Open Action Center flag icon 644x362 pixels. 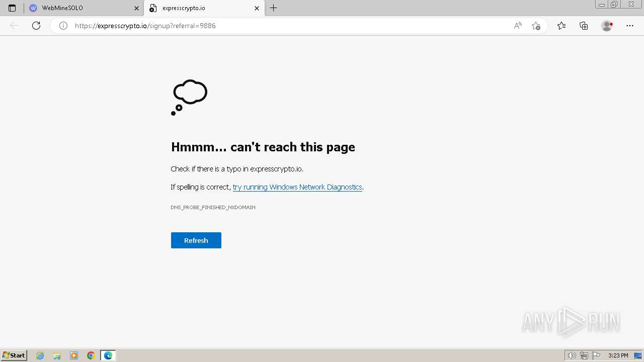tap(596, 355)
